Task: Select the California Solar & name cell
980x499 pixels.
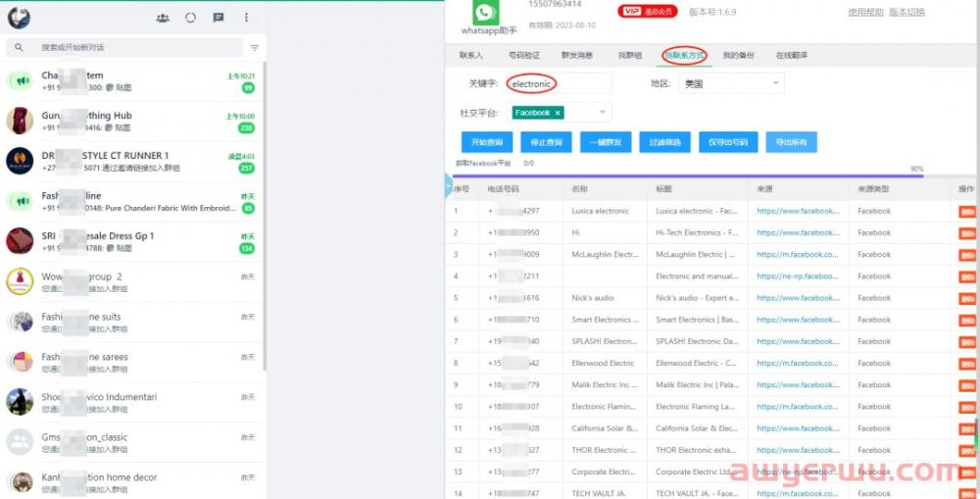Action: 605,428
